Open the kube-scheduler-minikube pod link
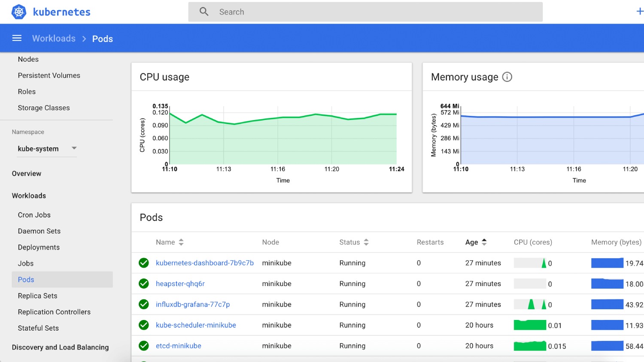 [x=196, y=325]
